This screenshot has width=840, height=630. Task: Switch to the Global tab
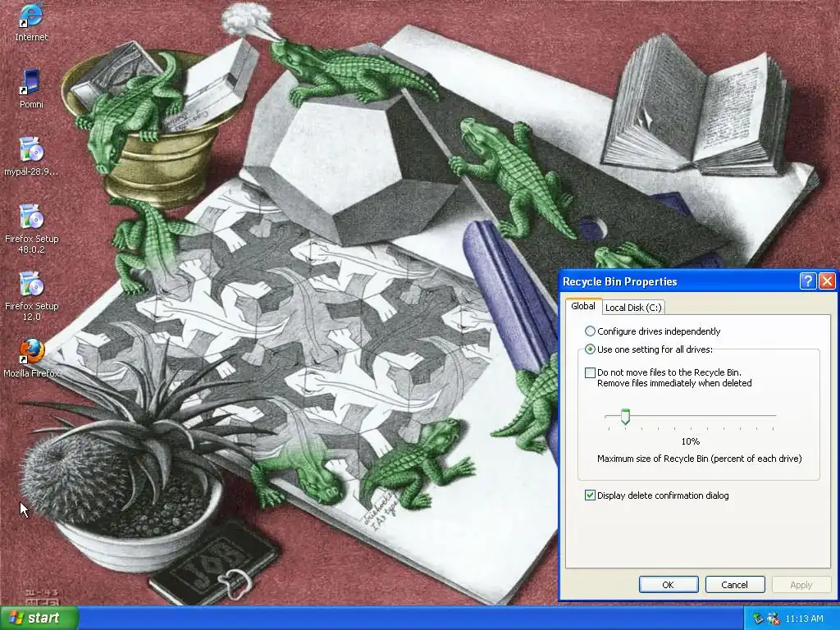(x=583, y=306)
